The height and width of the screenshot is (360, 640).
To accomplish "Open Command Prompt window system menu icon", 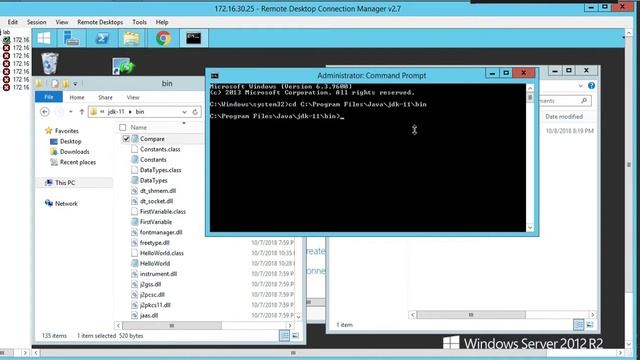I will tap(215, 76).
